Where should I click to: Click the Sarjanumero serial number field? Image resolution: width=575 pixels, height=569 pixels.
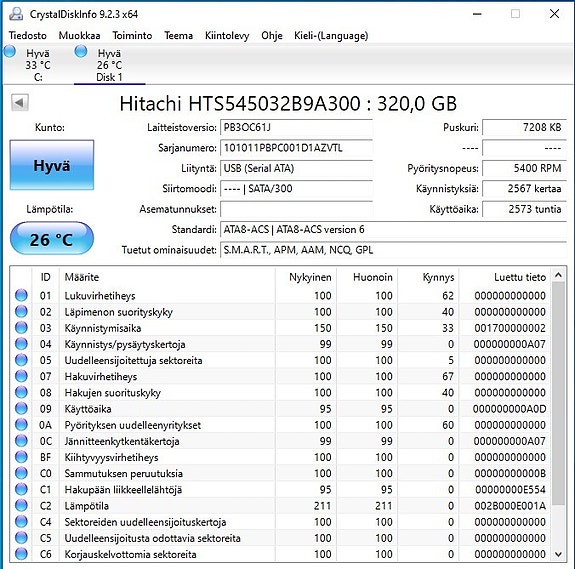tap(296, 148)
